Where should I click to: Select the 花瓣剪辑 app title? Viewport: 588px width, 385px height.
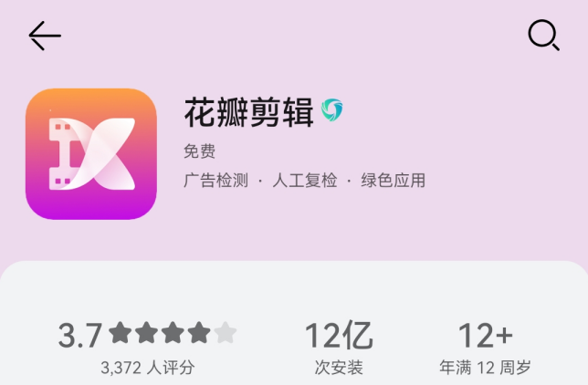point(248,112)
